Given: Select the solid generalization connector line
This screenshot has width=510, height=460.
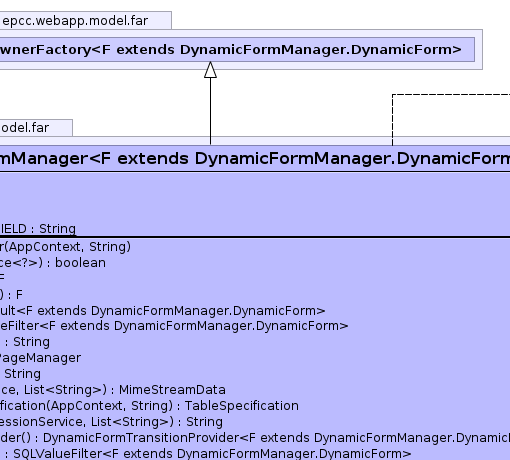Looking at the screenshot, I should coord(210,111).
